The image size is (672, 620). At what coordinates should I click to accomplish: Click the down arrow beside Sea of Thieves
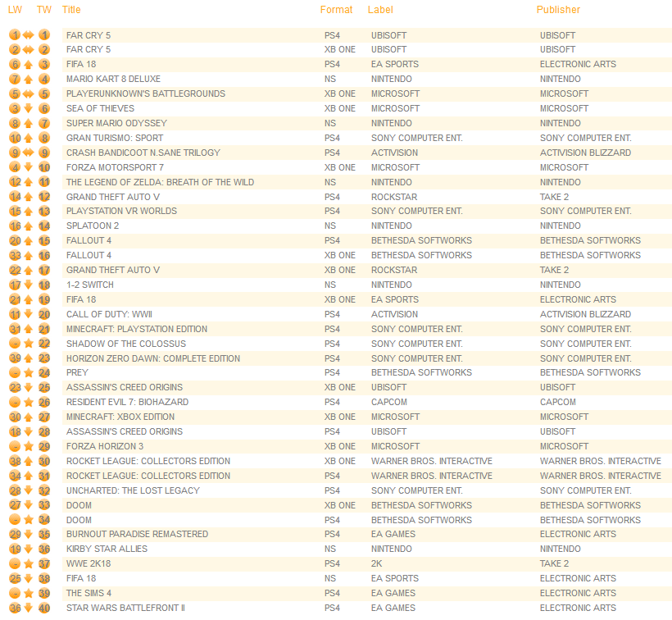pos(29,108)
